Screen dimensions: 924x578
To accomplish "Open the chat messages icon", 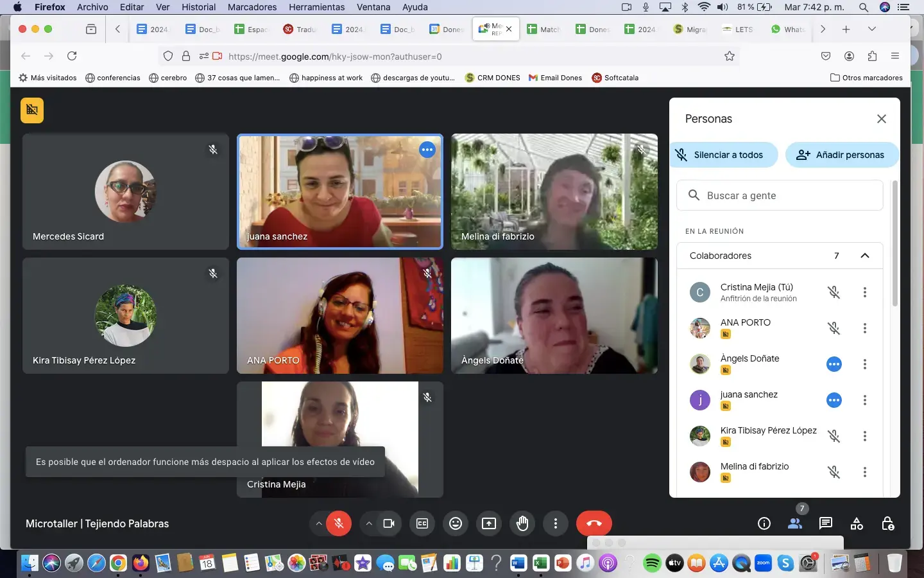I will (826, 523).
